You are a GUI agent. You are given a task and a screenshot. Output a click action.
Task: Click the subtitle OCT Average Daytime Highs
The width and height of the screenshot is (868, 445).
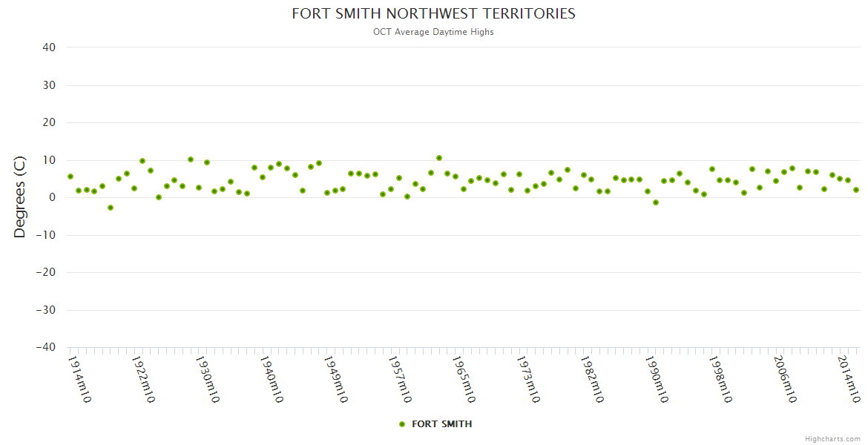(433, 32)
